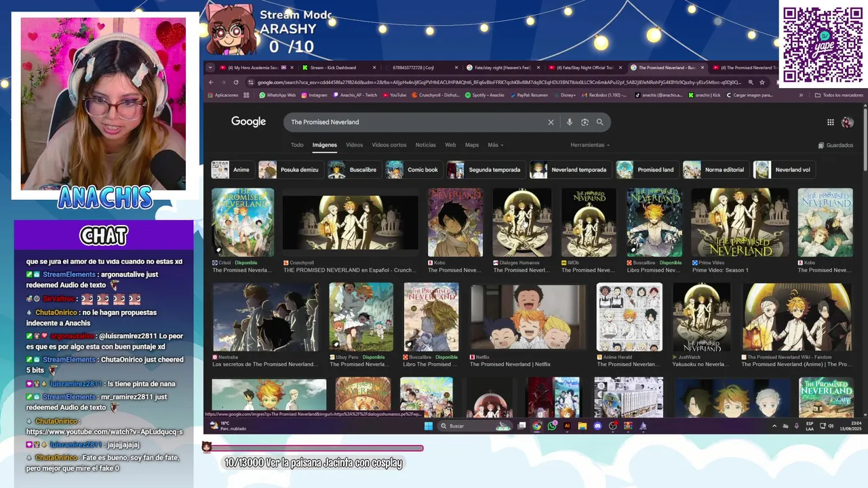868x488 pixels.
Task: Open the Prime Video Season 1 thumbnail
Action: tap(740, 223)
